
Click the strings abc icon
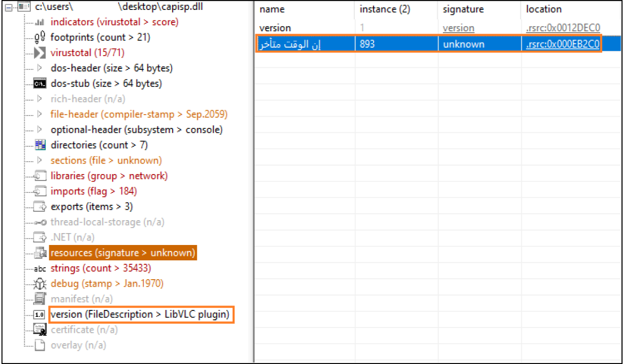tap(40, 268)
